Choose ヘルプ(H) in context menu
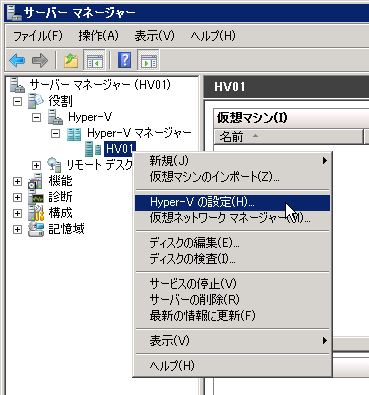The width and height of the screenshot is (369, 395). (x=232, y=366)
